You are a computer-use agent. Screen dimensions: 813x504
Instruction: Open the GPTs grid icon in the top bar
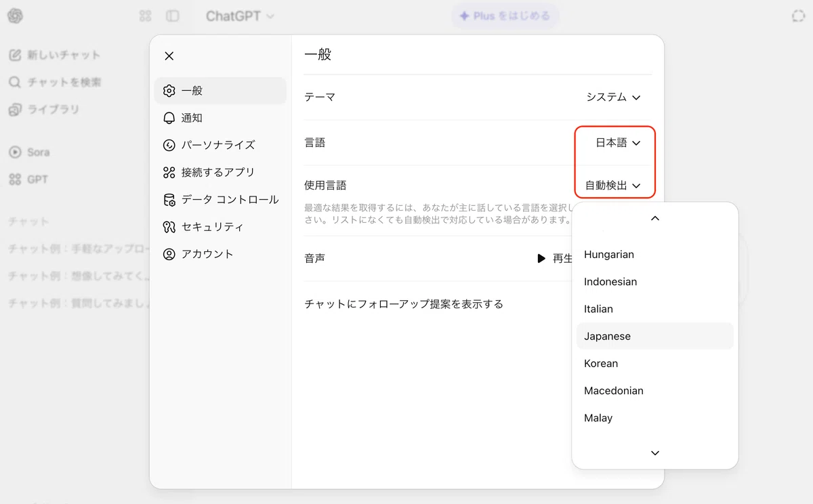[145, 16]
